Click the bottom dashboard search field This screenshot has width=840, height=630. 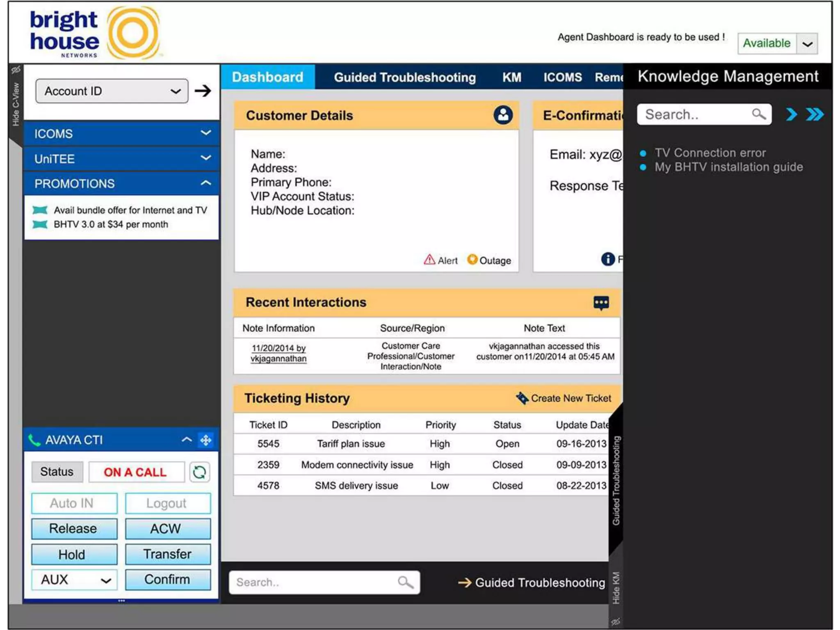pyautogui.click(x=324, y=582)
